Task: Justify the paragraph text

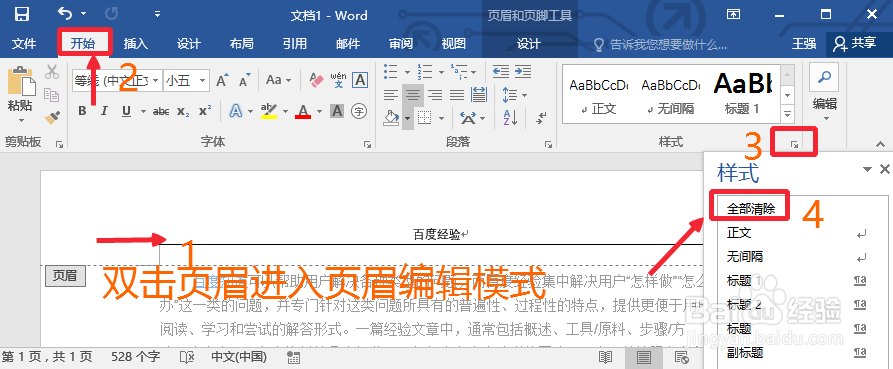Action: click(457, 95)
